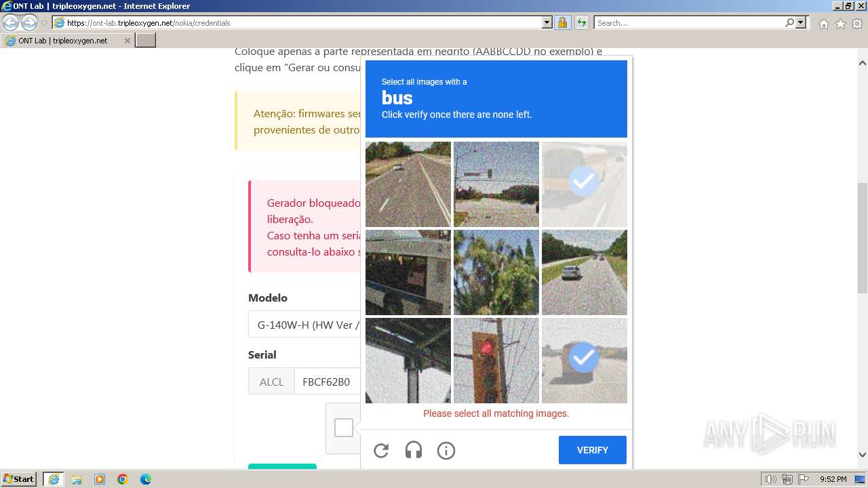This screenshot has height=488, width=868.
Task: Click the volume speaker tray icon
Action: pyautogui.click(x=770, y=479)
